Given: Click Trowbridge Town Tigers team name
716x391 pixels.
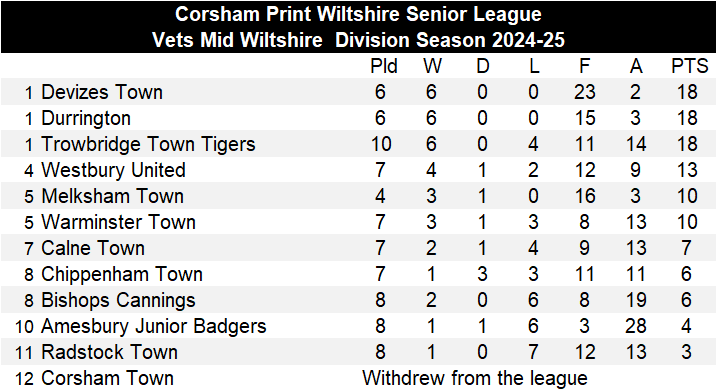Looking at the screenshot, I should 148,144.
